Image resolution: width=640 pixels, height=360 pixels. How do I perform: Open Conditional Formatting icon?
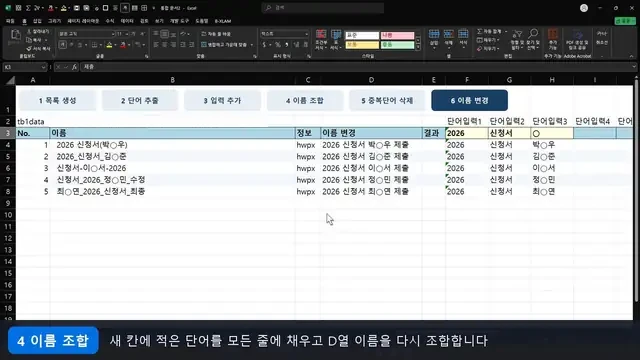pos(321,35)
